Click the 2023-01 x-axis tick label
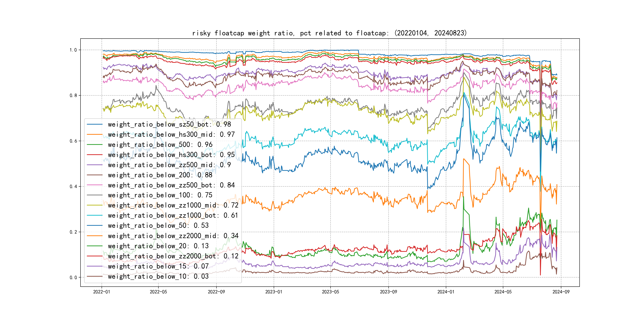Screen dimensions: 644x322 (274, 292)
